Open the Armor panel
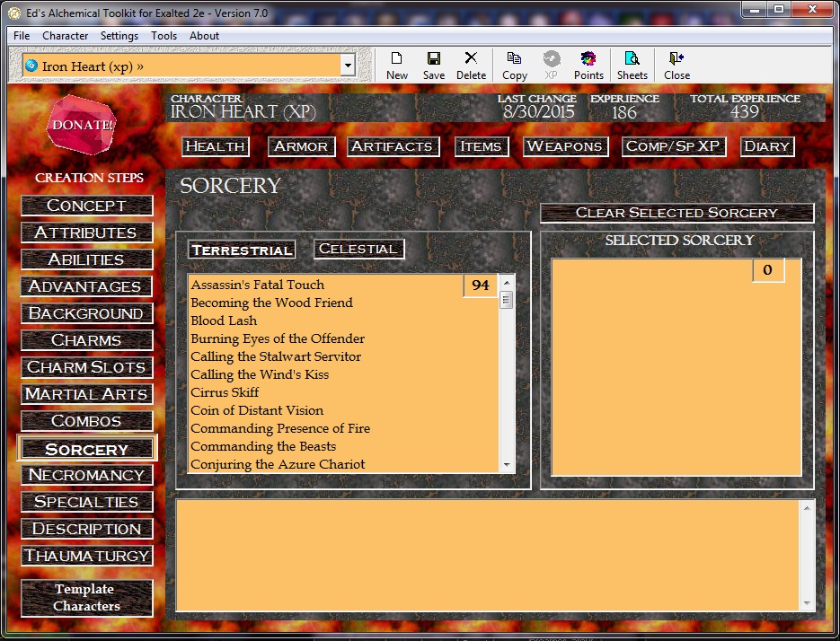This screenshot has height=641, width=840. pos(301,146)
